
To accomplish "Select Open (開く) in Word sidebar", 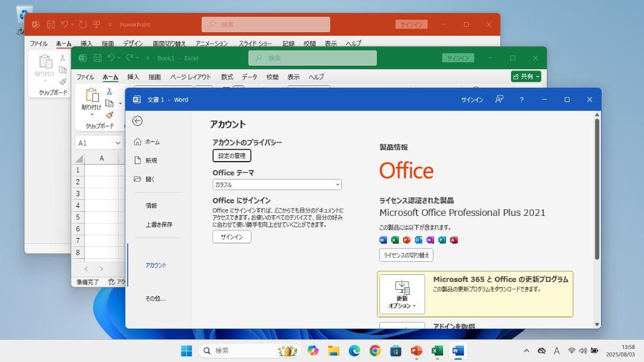I will pos(144,179).
